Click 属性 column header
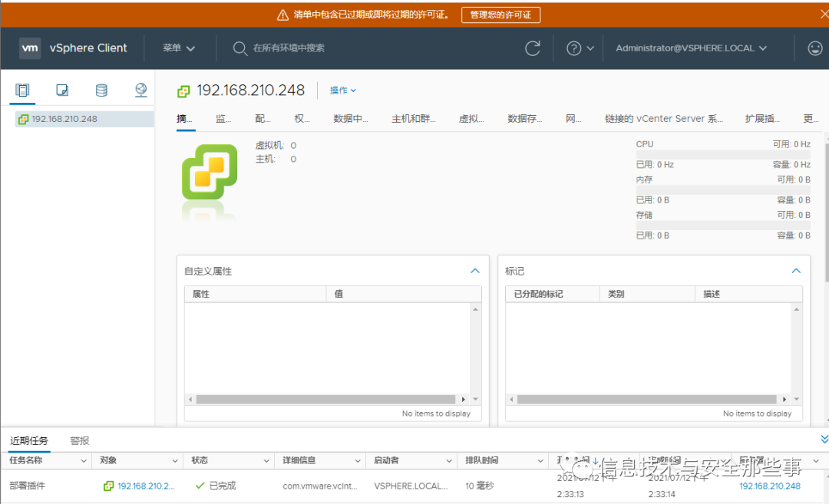 255,294
